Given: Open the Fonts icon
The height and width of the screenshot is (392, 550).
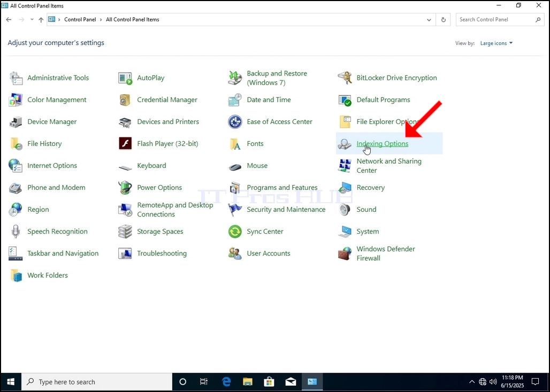Looking at the screenshot, I should tap(235, 144).
